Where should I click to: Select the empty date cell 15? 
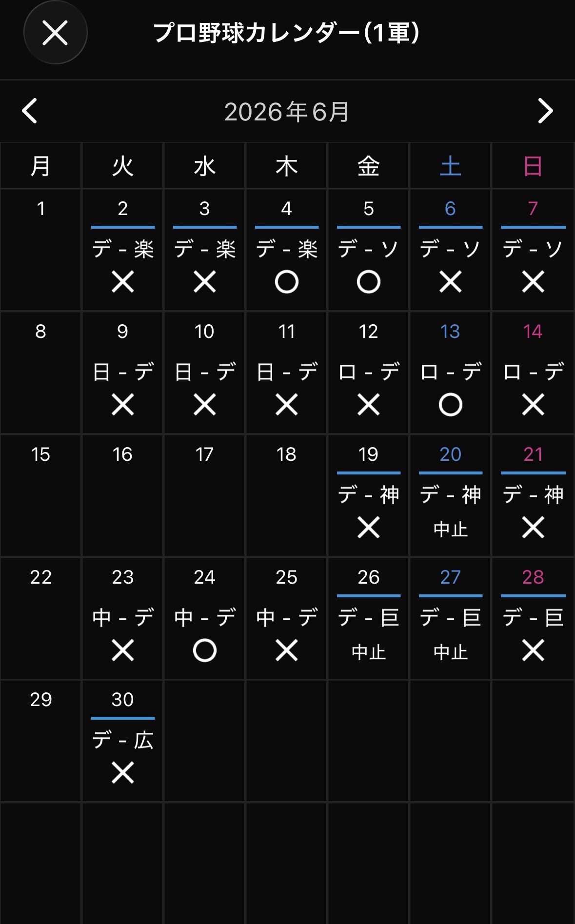40,495
